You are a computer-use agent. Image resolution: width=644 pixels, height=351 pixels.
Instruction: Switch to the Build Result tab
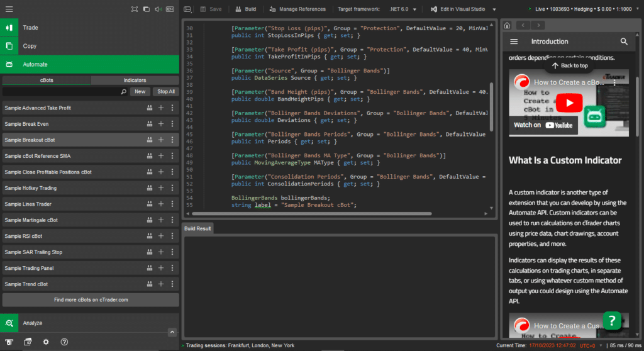coord(197,228)
